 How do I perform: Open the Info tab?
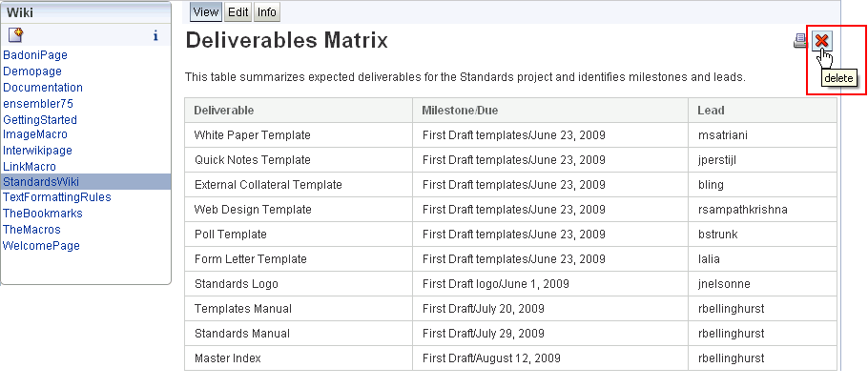267,11
